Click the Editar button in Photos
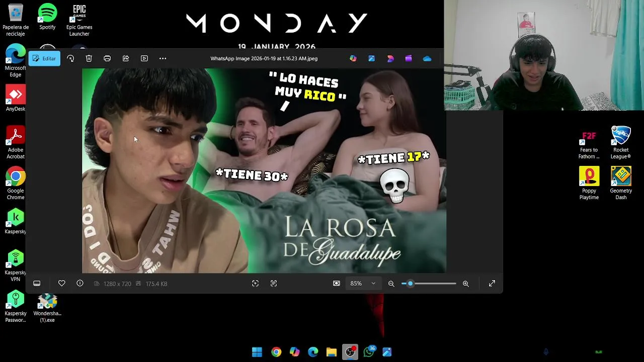The width and height of the screenshot is (644, 362). point(44,58)
